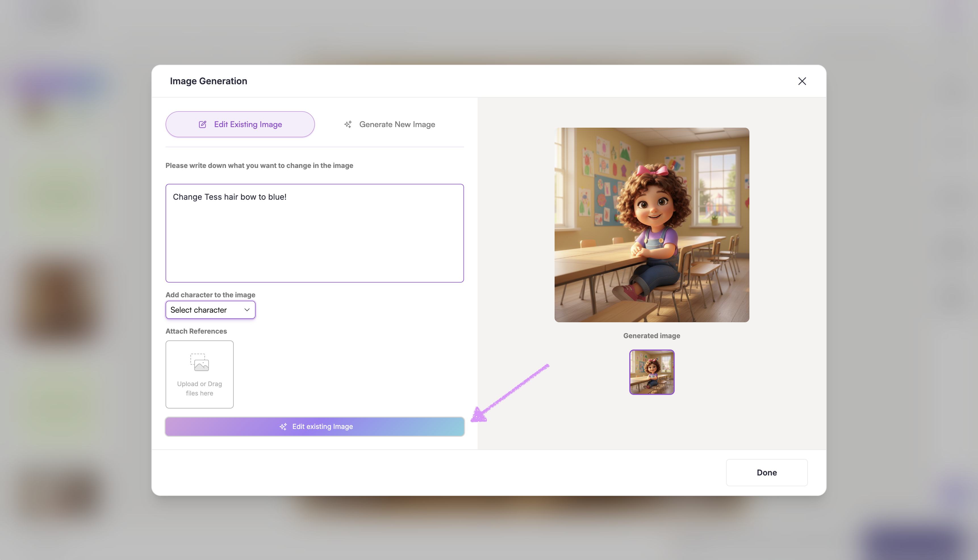Click the Upload or Drag files here area
The height and width of the screenshot is (560, 978).
click(x=199, y=388)
